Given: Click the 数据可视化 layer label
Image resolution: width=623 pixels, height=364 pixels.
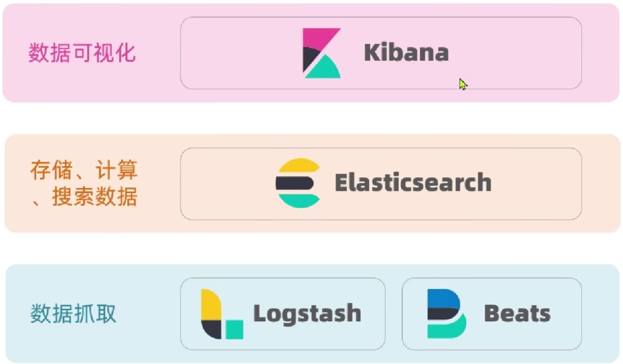Looking at the screenshot, I should click(82, 53).
